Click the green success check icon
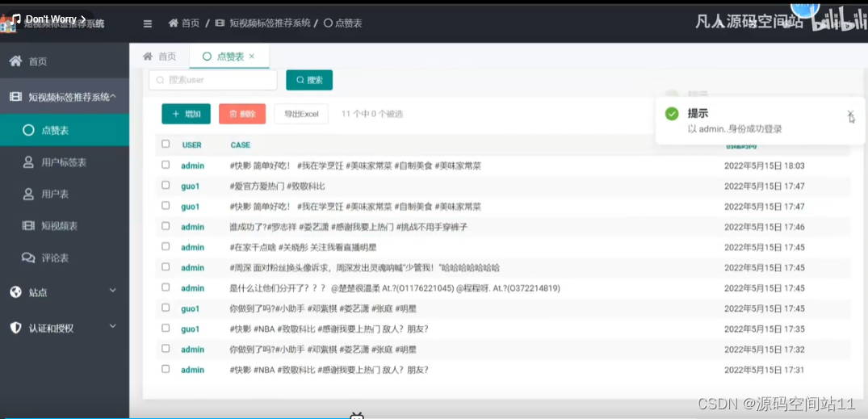 click(x=672, y=114)
